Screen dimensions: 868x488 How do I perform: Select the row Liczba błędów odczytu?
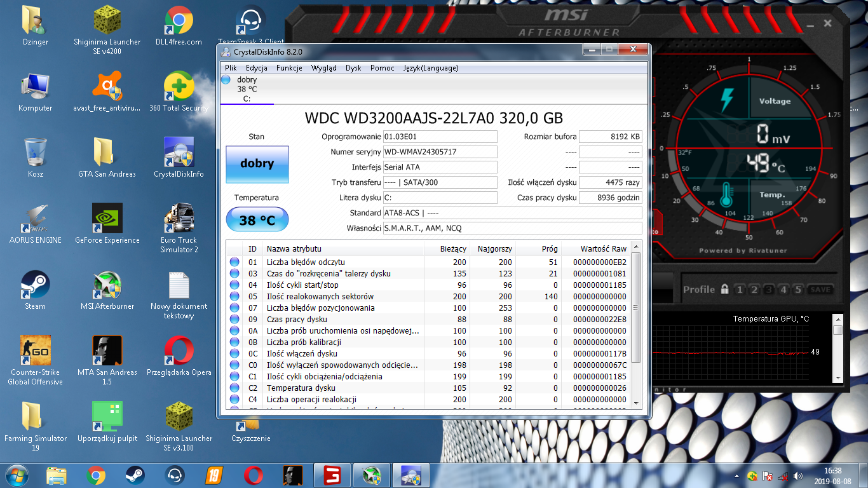pyautogui.click(x=429, y=262)
